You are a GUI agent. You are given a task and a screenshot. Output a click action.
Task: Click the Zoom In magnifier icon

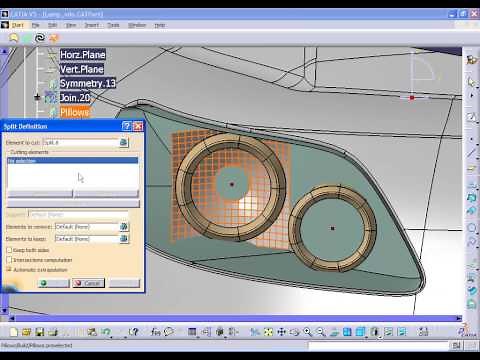click(308, 332)
